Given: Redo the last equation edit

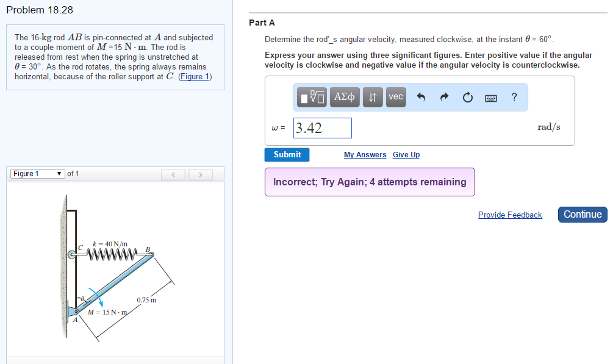Looking at the screenshot, I should pos(444,97).
